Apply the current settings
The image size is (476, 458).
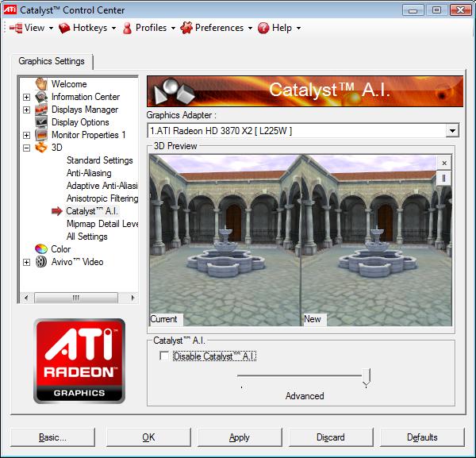[240, 437]
